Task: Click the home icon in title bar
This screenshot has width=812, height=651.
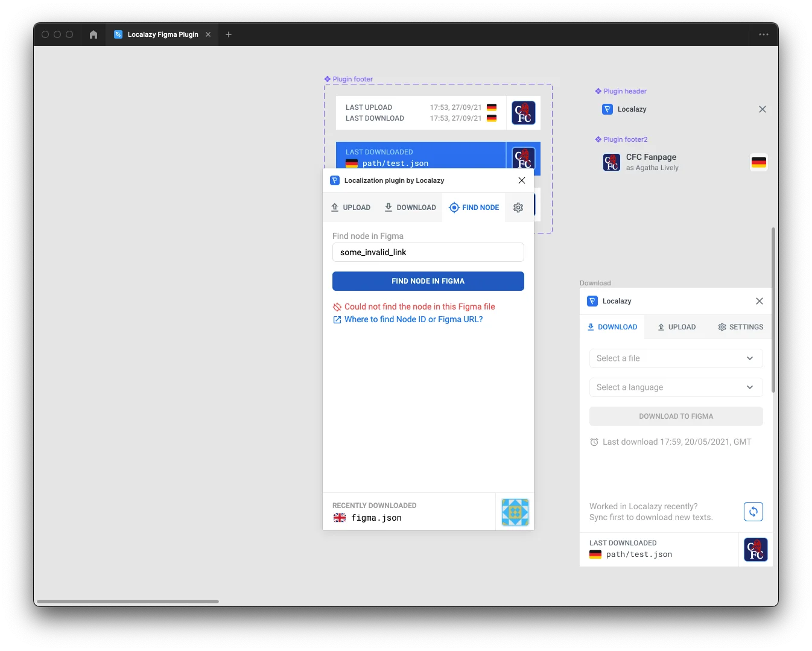Action: (94, 34)
